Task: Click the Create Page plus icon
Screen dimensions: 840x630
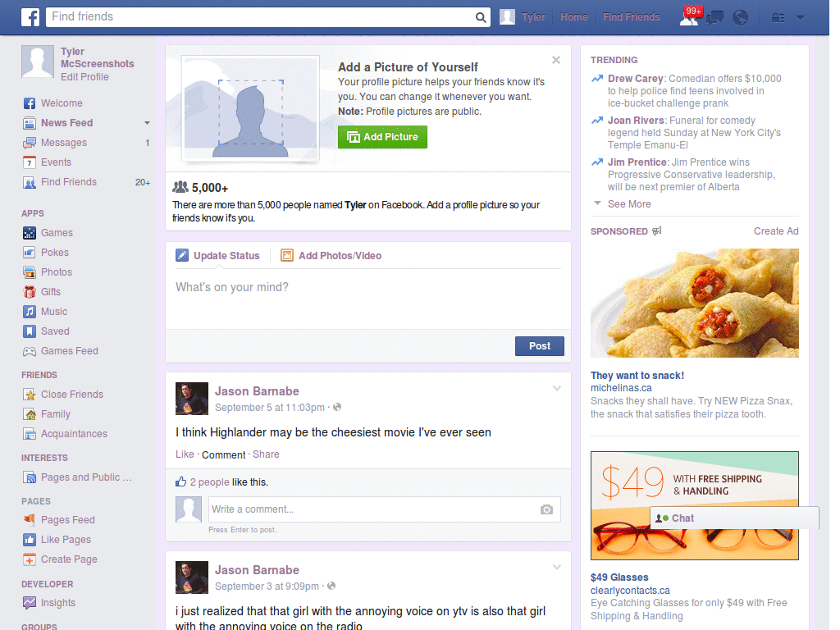Action: tap(30, 559)
